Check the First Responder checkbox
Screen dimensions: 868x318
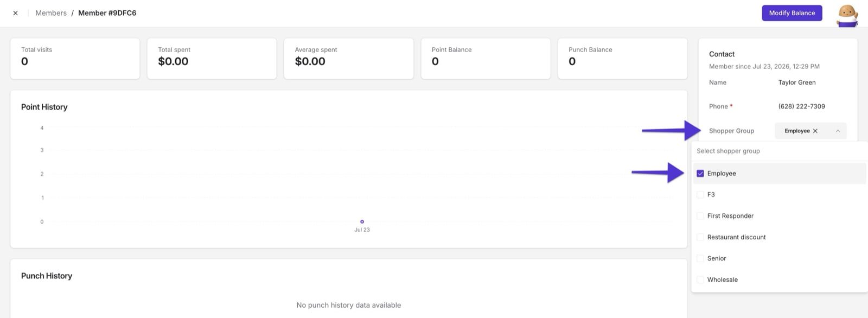(x=700, y=216)
